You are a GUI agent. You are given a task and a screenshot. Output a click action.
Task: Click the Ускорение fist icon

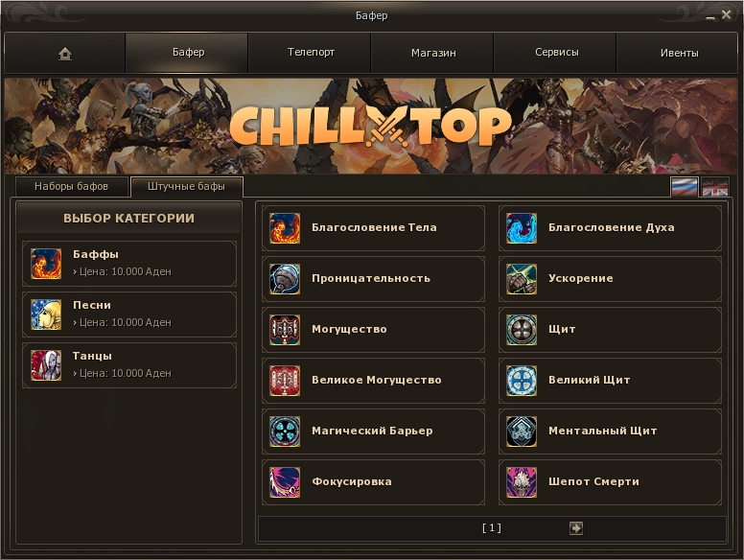pos(522,279)
